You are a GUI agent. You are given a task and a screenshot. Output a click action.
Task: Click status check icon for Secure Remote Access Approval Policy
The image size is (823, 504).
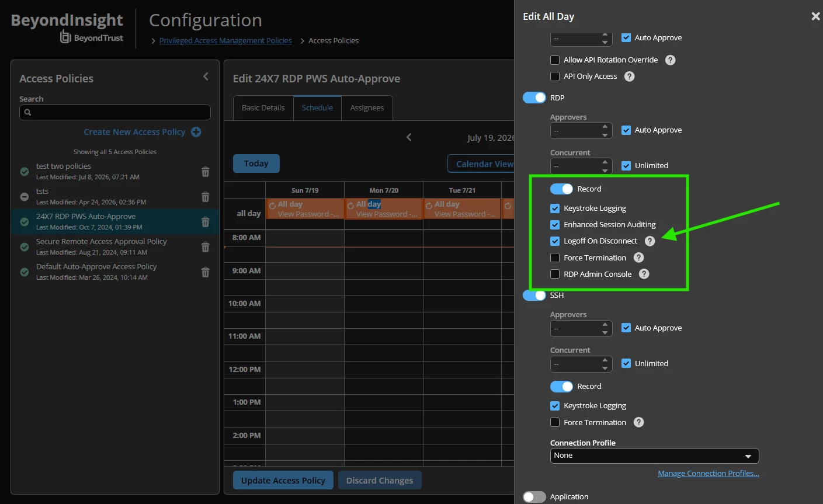tap(25, 247)
